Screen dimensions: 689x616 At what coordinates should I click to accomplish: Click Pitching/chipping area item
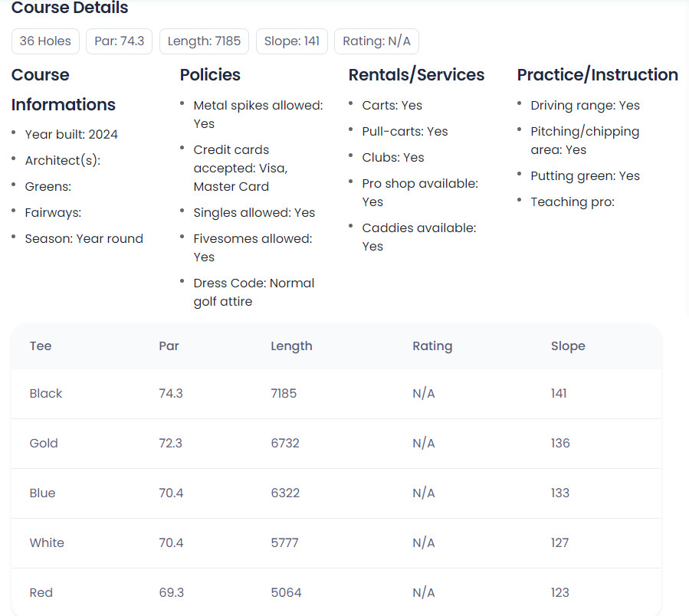pos(586,141)
